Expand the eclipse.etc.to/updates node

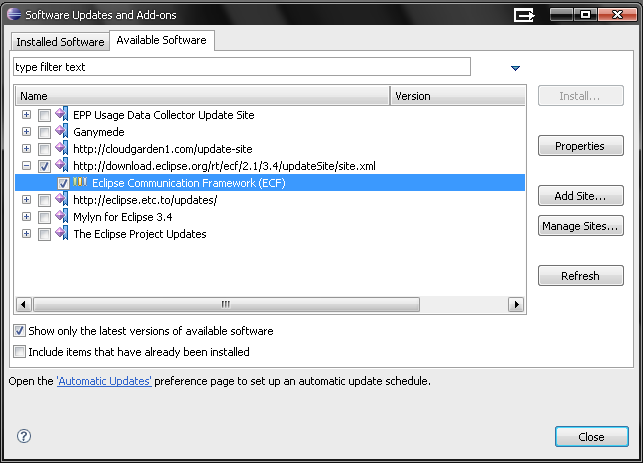(x=26, y=200)
